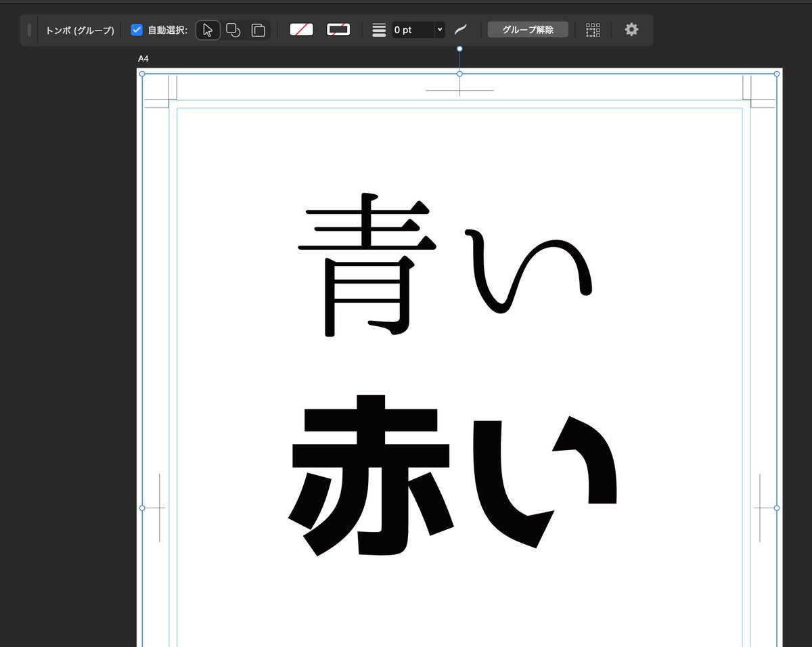Click the stroke weight lines icon
The height and width of the screenshot is (647, 812).
378,29
